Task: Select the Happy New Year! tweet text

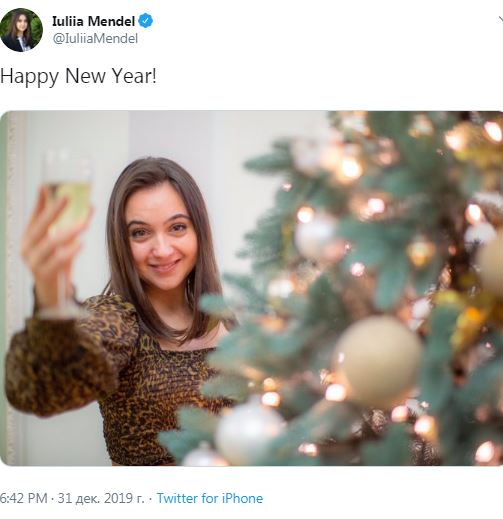Action: point(78,76)
